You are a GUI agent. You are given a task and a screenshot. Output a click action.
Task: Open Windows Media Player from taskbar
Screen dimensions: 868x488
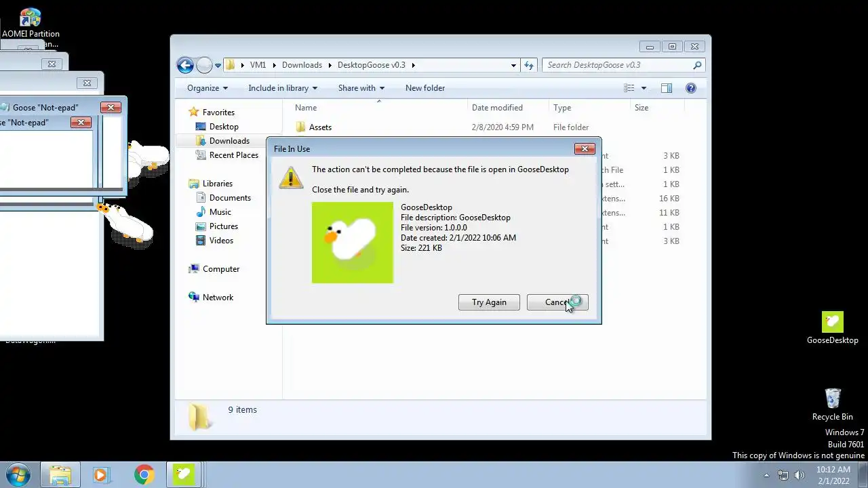(101, 474)
